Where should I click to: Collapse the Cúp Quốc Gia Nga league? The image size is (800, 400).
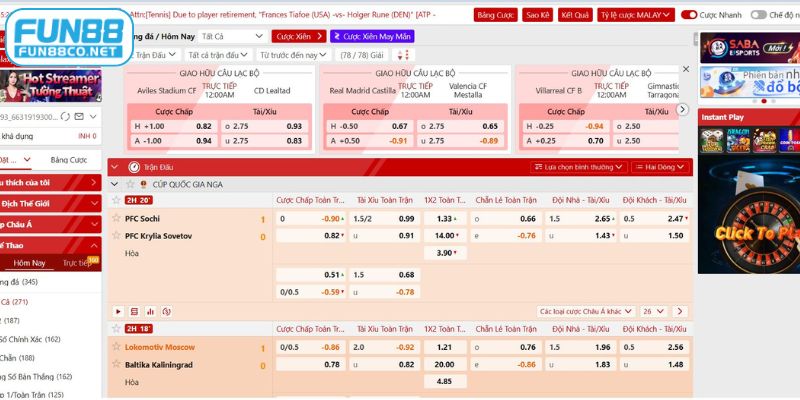115,184
